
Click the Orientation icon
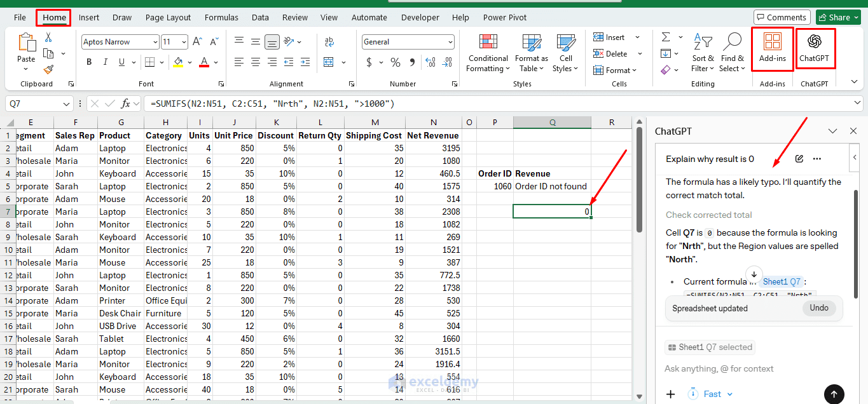pos(289,42)
